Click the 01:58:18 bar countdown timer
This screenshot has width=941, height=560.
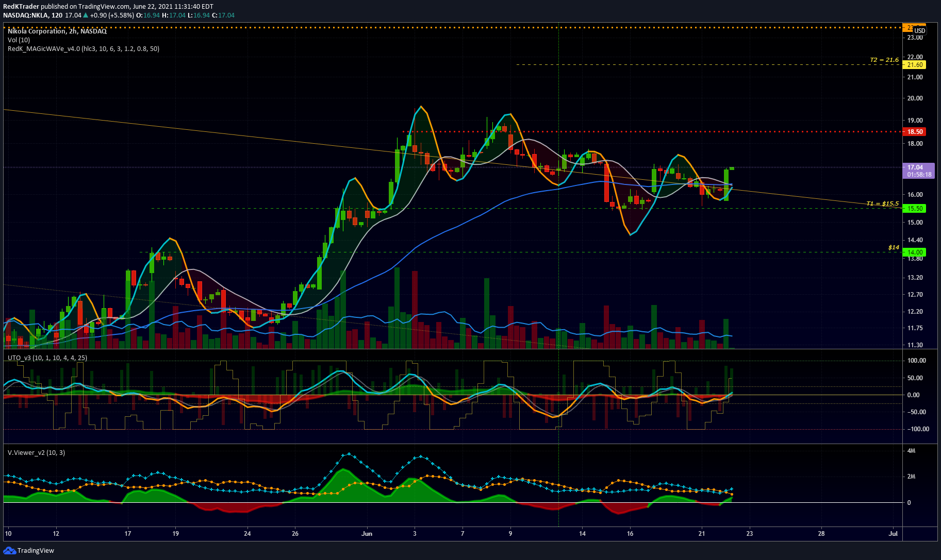point(919,175)
